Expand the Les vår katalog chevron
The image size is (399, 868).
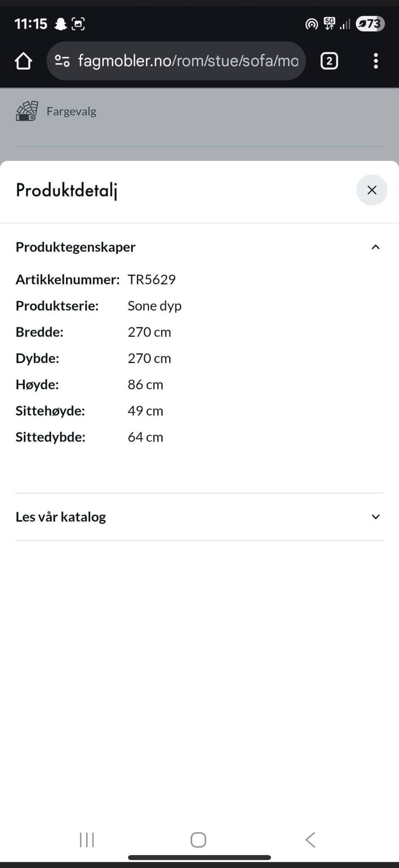[x=375, y=517]
